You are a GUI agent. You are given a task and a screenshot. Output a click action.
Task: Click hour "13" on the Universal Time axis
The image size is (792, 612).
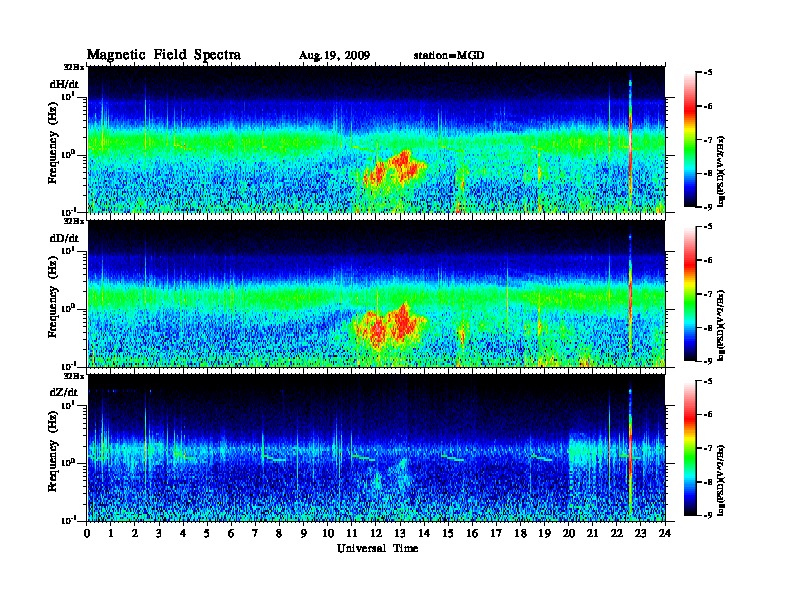point(400,533)
